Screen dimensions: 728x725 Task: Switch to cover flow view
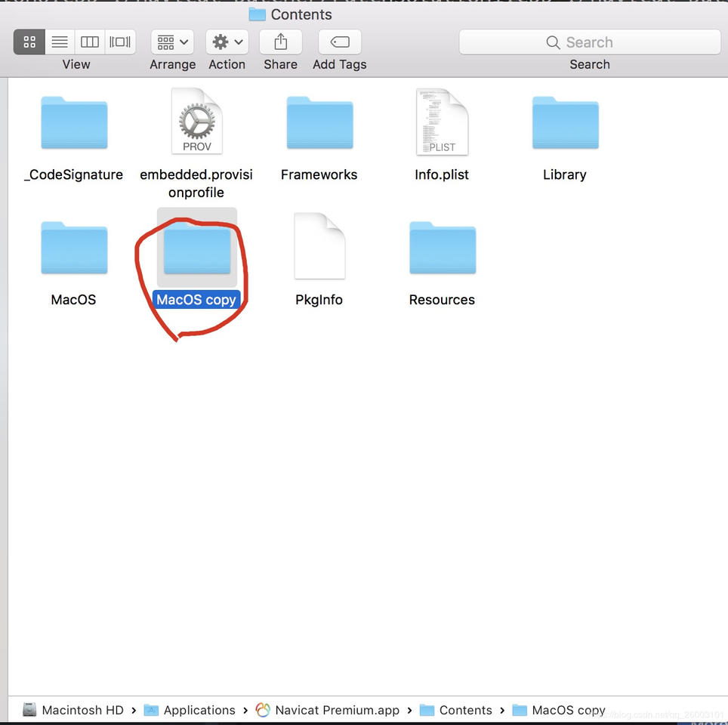pos(120,42)
